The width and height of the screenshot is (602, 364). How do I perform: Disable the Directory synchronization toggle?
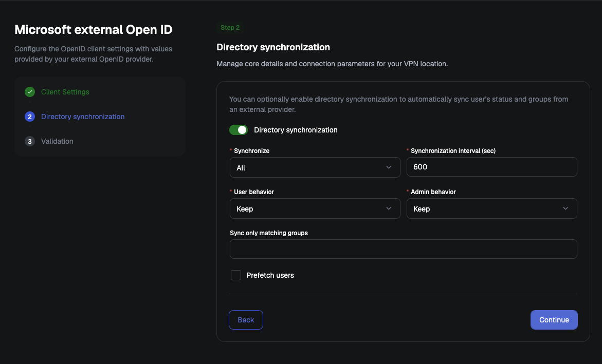click(x=239, y=130)
